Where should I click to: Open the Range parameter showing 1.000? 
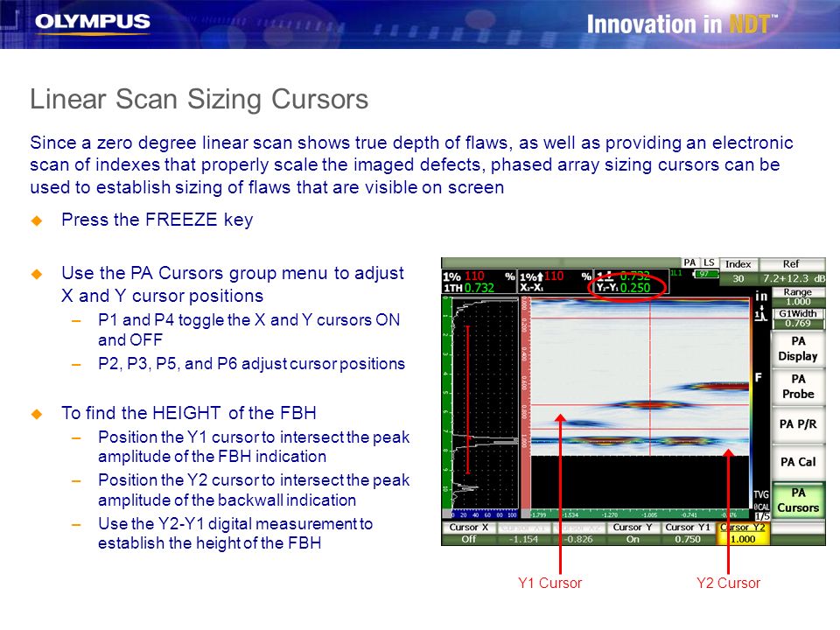(x=798, y=297)
